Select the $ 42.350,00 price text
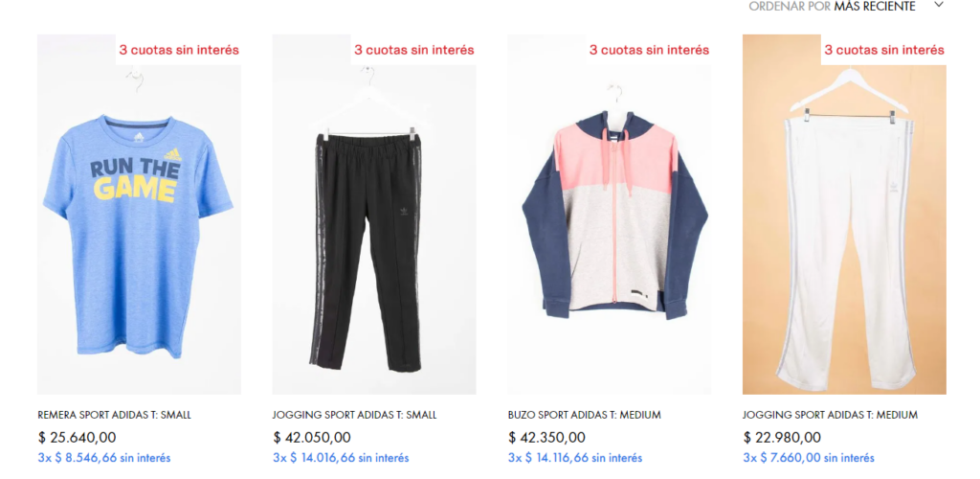Image resolution: width=980 pixels, height=479 pixels. click(546, 437)
